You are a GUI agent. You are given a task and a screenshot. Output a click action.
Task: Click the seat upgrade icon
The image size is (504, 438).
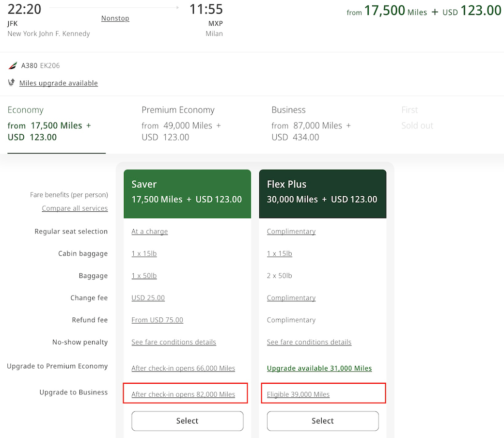12,83
